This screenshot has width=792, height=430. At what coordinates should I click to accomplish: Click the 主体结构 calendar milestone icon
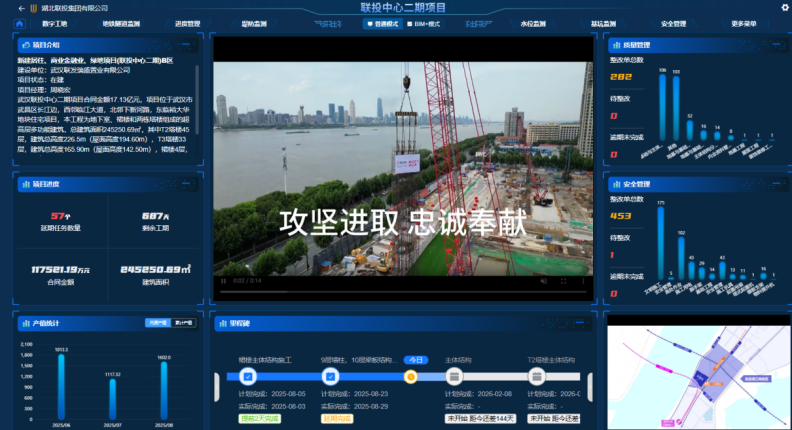click(455, 377)
